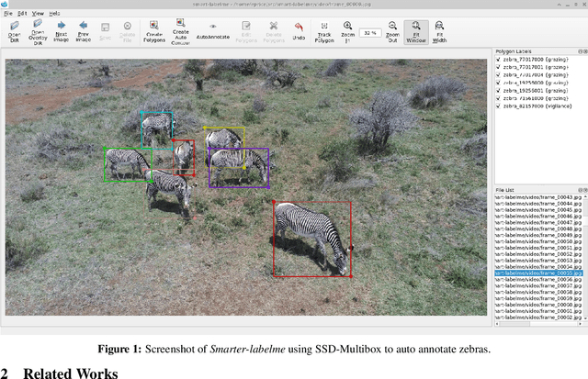Click the zoom percentage input field
588x379 pixels.
[369, 32]
